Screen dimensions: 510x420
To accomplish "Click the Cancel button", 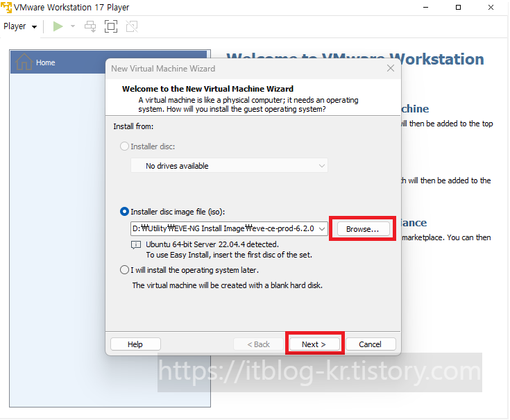I will click(371, 344).
